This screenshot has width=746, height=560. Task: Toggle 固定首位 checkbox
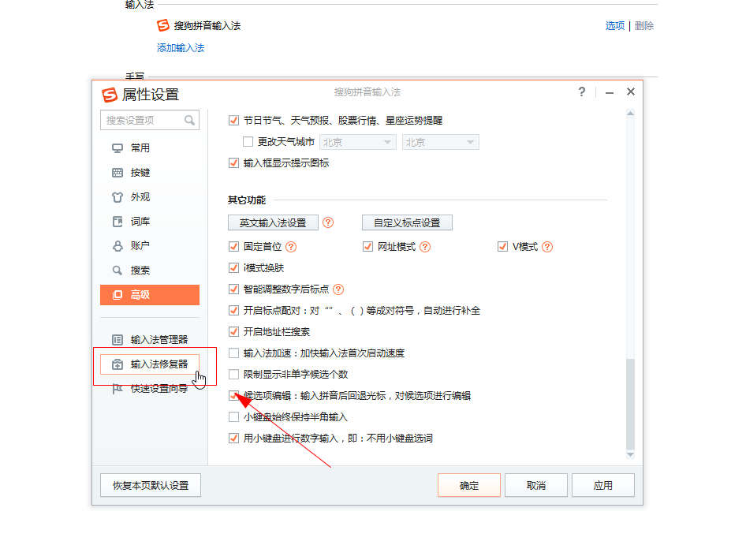coord(233,246)
